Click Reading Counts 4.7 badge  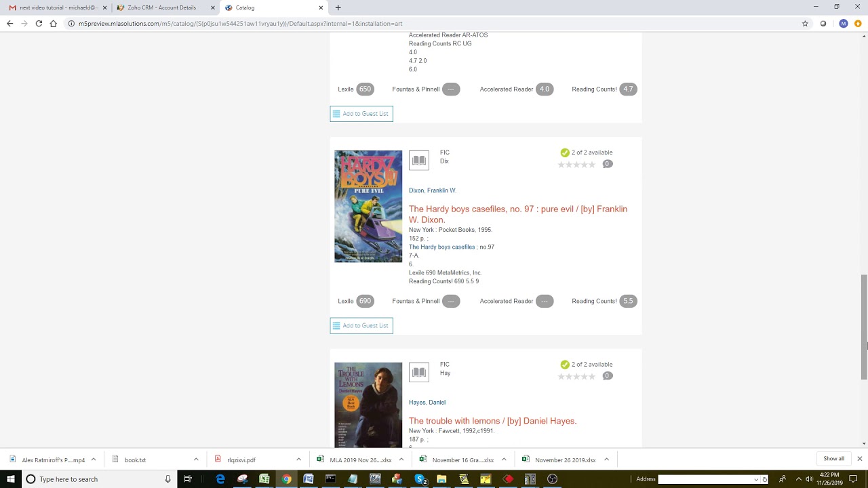point(628,89)
